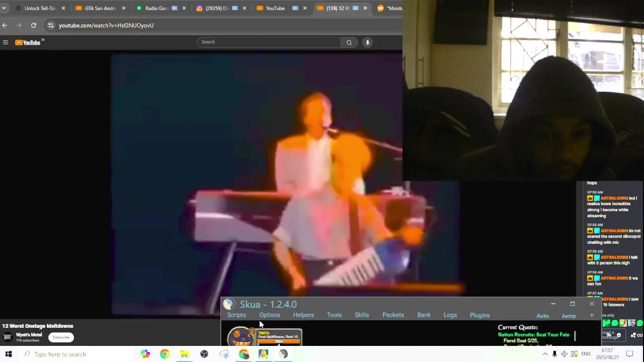Open the Windows notification center icon
This screenshot has height=362, width=644.
tap(629, 354)
